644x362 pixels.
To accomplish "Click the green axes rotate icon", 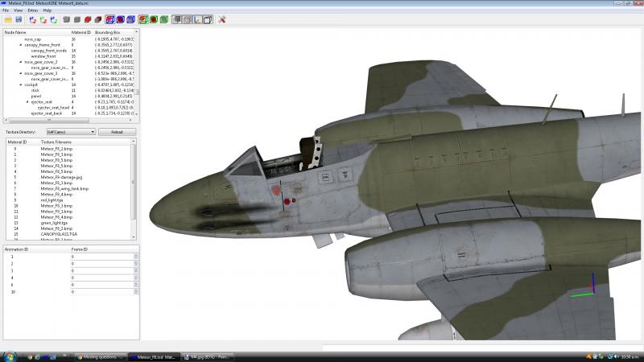I will tap(43, 19).
